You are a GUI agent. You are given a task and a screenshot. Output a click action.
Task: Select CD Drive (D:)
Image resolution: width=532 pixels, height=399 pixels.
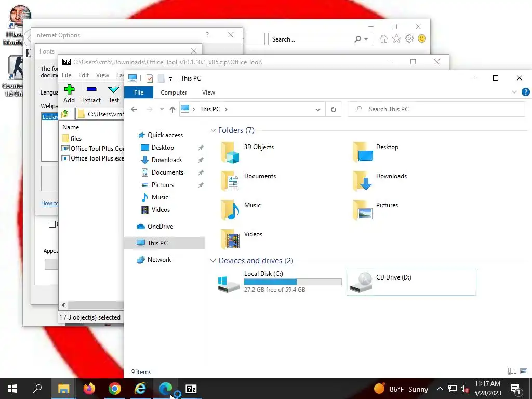[411, 282]
